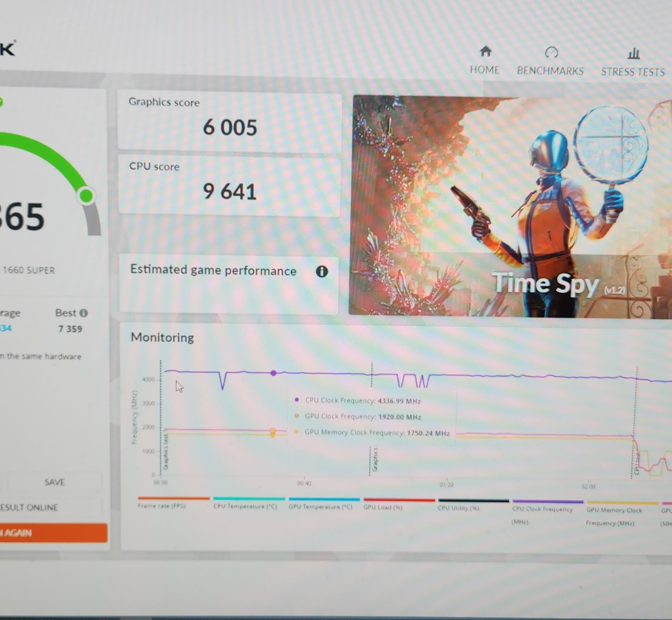Click the Time Spy benchmark image
Image resolution: width=672 pixels, height=620 pixels.
click(x=510, y=206)
